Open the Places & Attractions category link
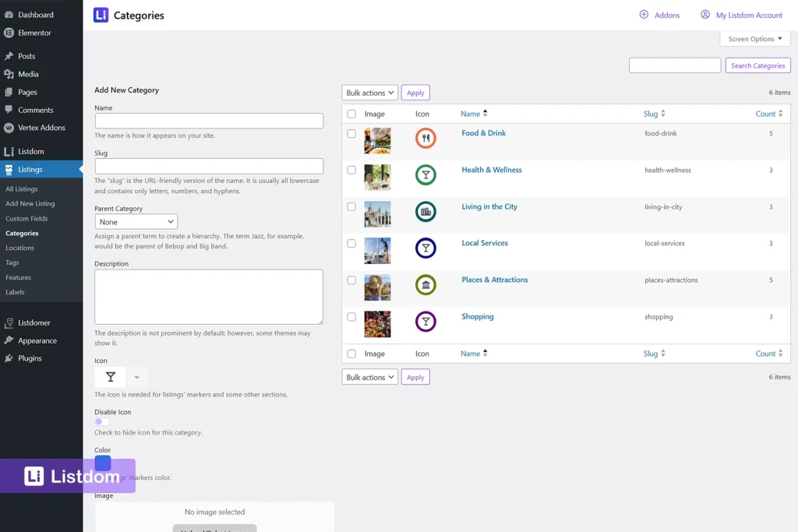This screenshot has width=798, height=532. 495,280
